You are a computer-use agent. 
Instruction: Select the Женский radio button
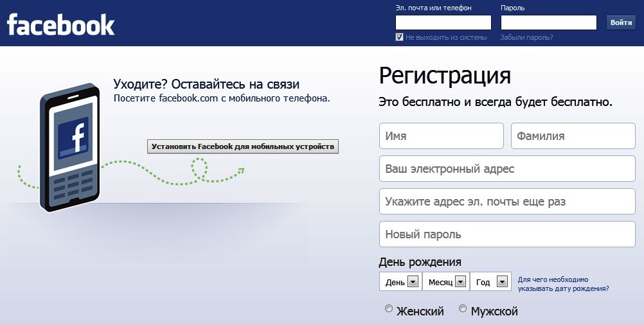point(389,308)
